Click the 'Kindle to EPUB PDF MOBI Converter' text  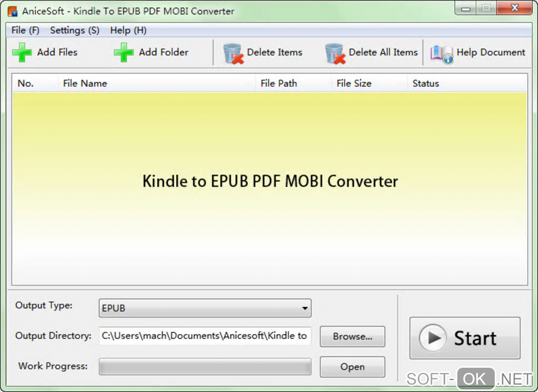pyautogui.click(x=270, y=181)
